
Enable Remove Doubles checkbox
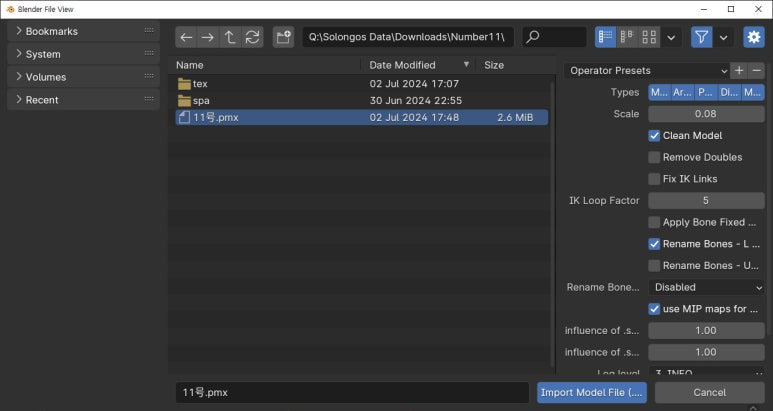tap(654, 157)
